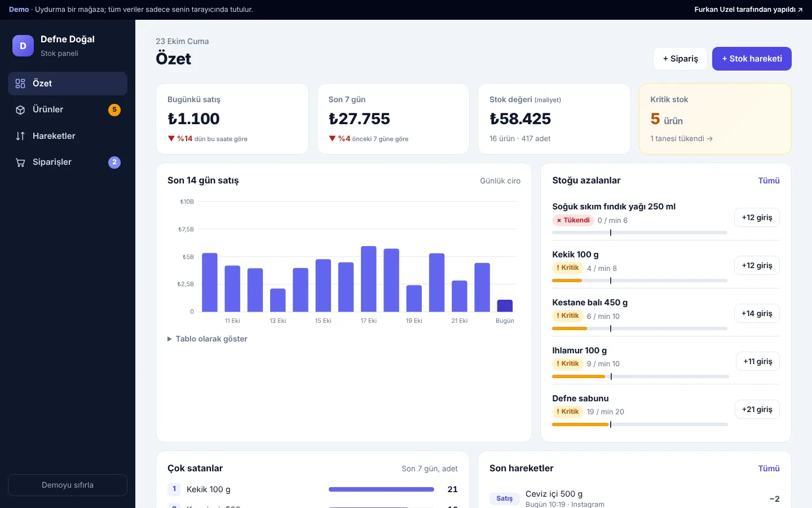Click the Kritik stok card
Viewport: 812px width, 508px height.
[715, 119]
